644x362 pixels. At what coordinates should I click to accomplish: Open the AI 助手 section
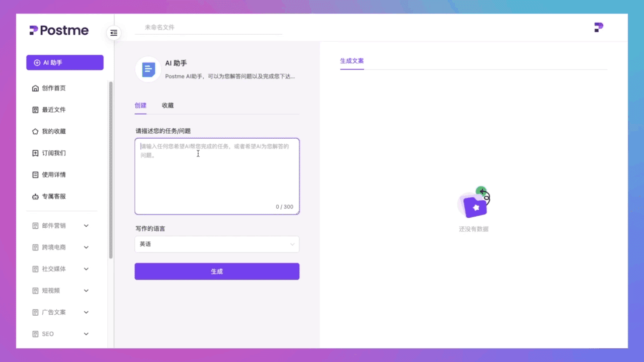pos(64,62)
